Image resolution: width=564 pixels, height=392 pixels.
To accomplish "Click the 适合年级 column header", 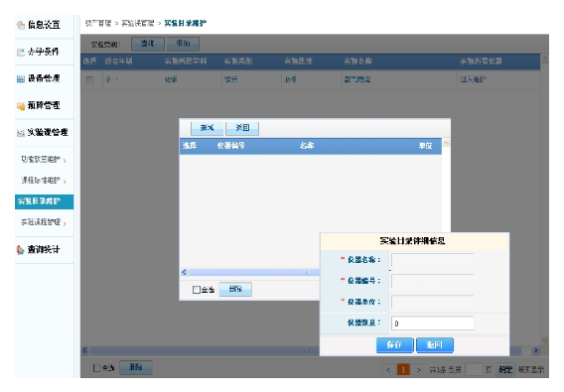I will 118,62.
